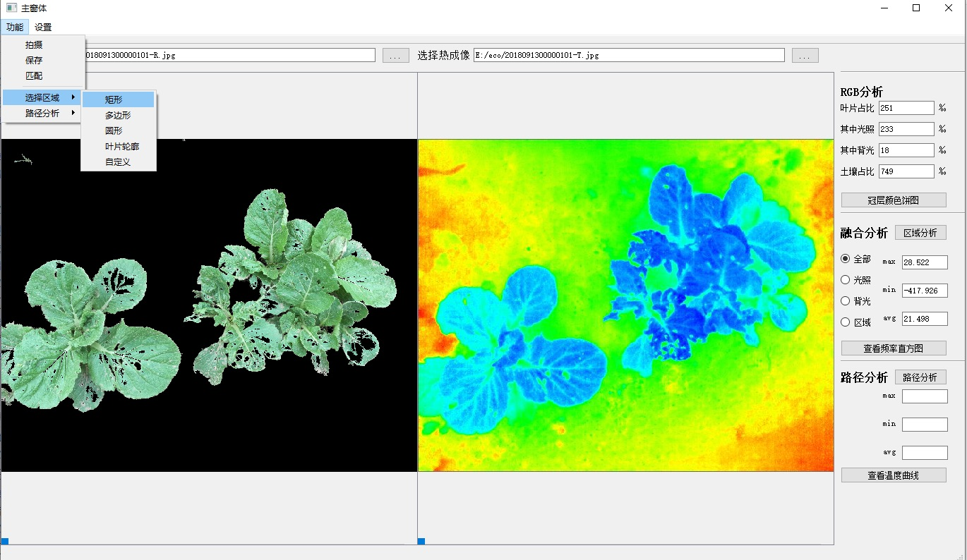Select the 区域 radio button

coord(846,322)
